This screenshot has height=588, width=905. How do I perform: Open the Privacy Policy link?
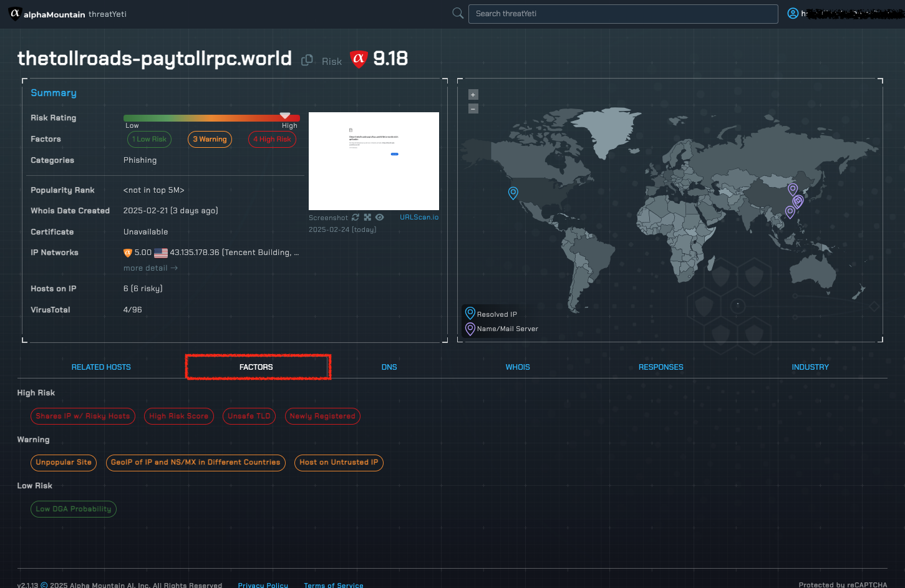(x=263, y=585)
